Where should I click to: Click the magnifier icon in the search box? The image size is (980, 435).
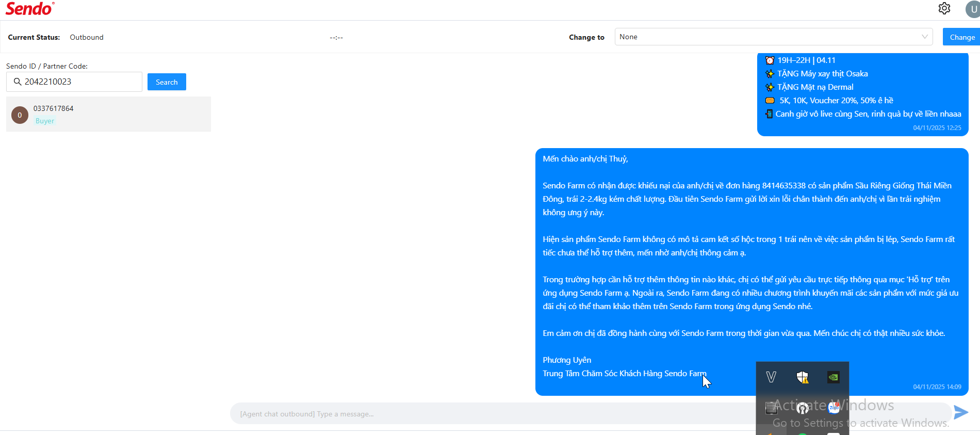pyautogui.click(x=18, y=82)
